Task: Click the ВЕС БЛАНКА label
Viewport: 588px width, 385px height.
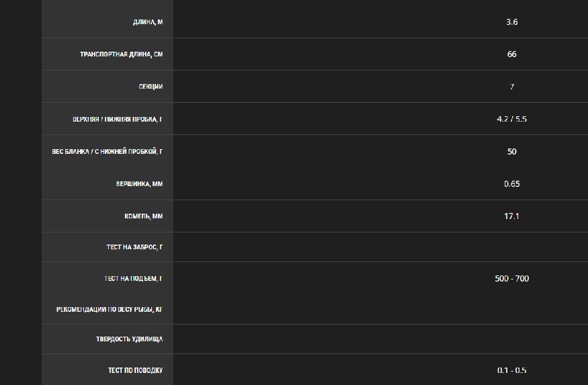Action: (x=108, y=151)
